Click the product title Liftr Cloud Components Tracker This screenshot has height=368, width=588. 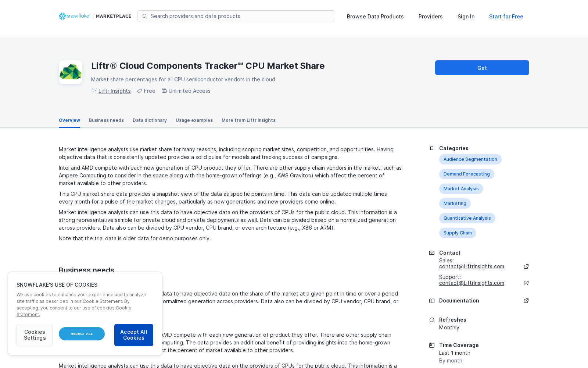click(x=208, y=66)
